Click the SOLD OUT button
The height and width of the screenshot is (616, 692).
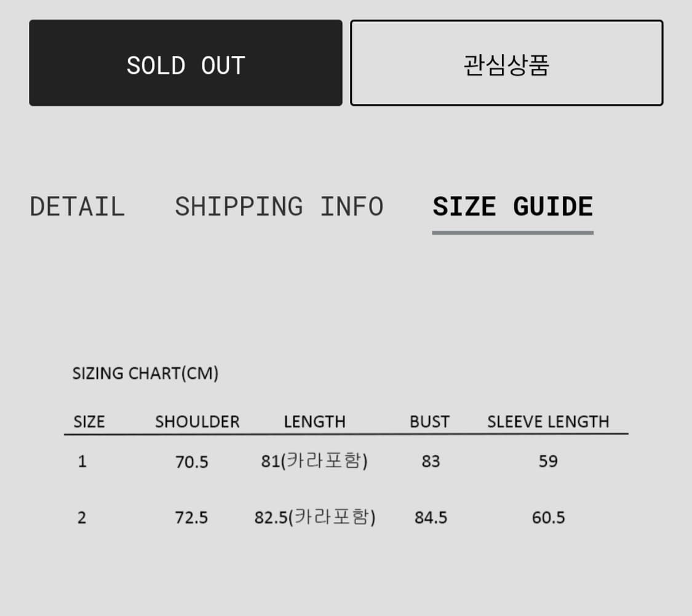(x=185, y=63)
